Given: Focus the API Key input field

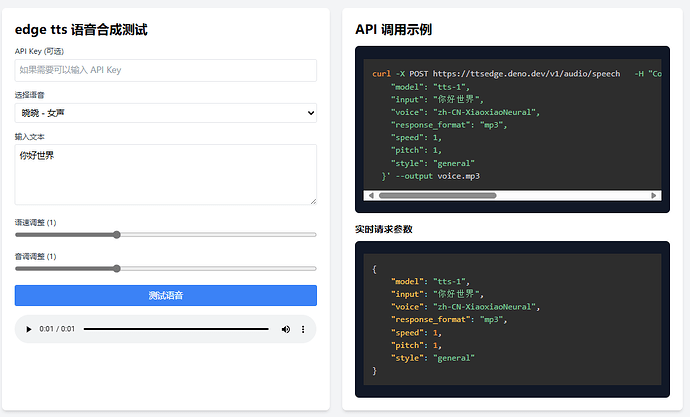Looking at the screenshot, I should pyautogui.click(x=165, y=70).
